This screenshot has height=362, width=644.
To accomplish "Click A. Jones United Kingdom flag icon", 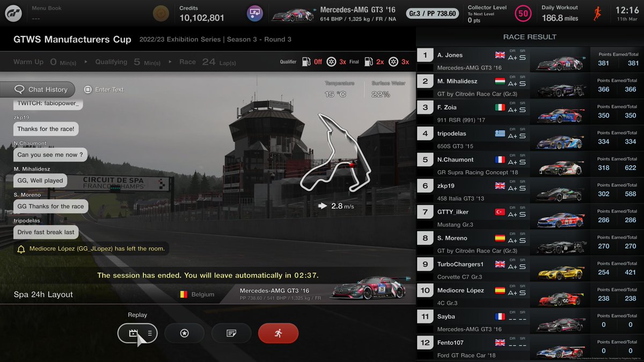I will (x=500, y=55).
